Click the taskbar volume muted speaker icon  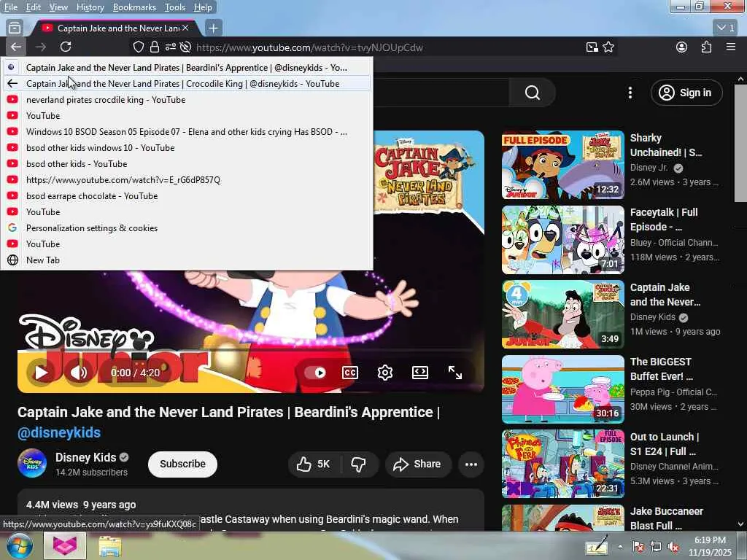point(673,546)
